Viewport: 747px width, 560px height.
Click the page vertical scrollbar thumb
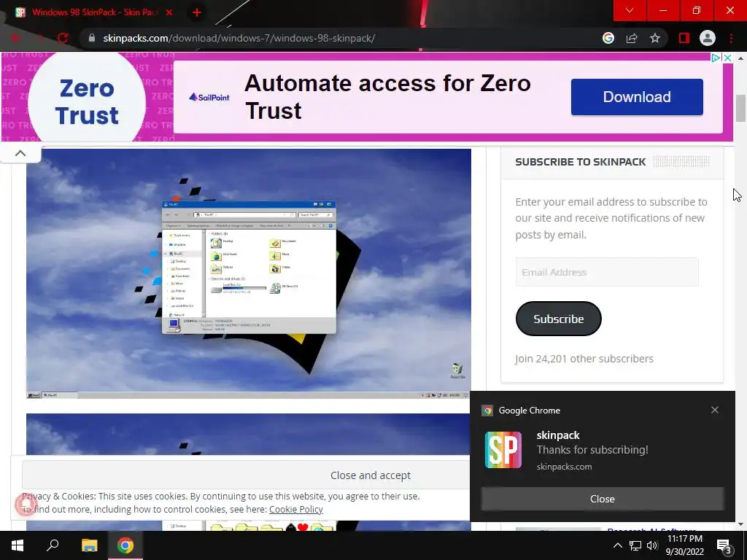click(740, 109)
